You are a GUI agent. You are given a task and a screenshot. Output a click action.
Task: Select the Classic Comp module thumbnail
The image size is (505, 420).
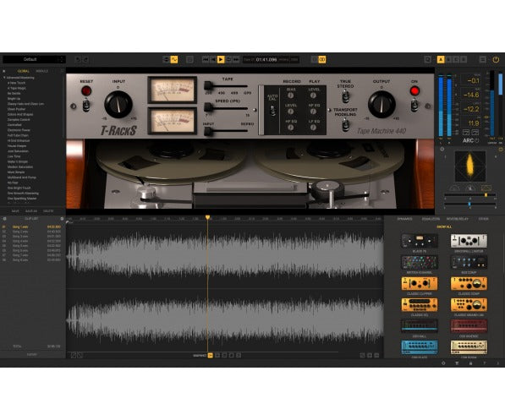[469, 284]
